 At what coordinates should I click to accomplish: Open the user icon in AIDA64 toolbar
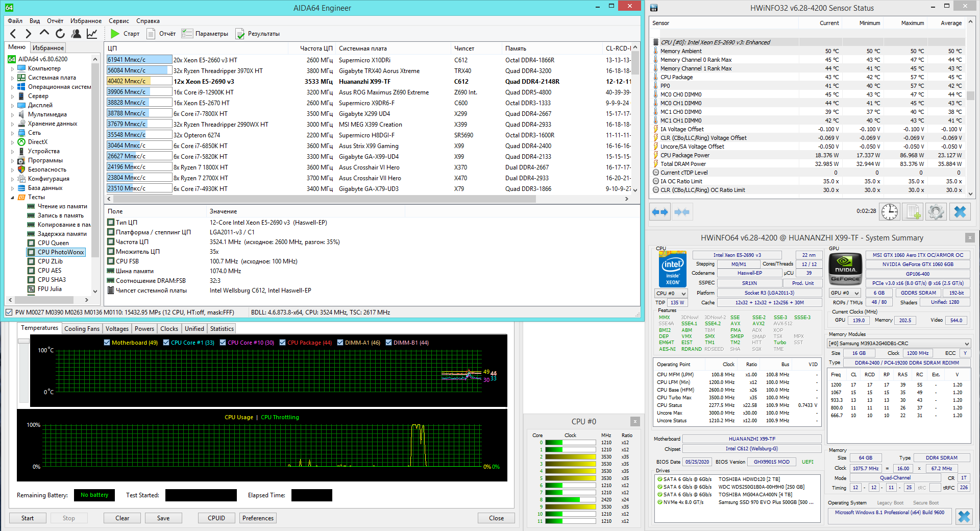[76, 34]
